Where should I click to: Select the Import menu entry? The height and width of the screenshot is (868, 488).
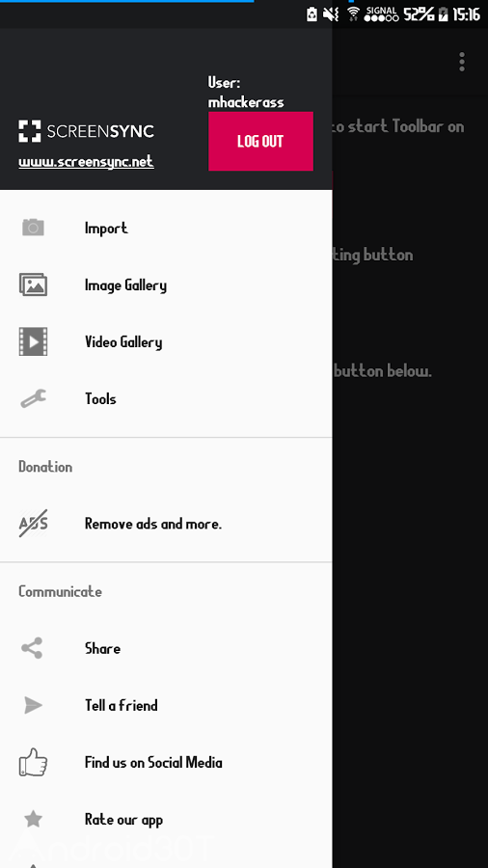(x=166, y=228)
